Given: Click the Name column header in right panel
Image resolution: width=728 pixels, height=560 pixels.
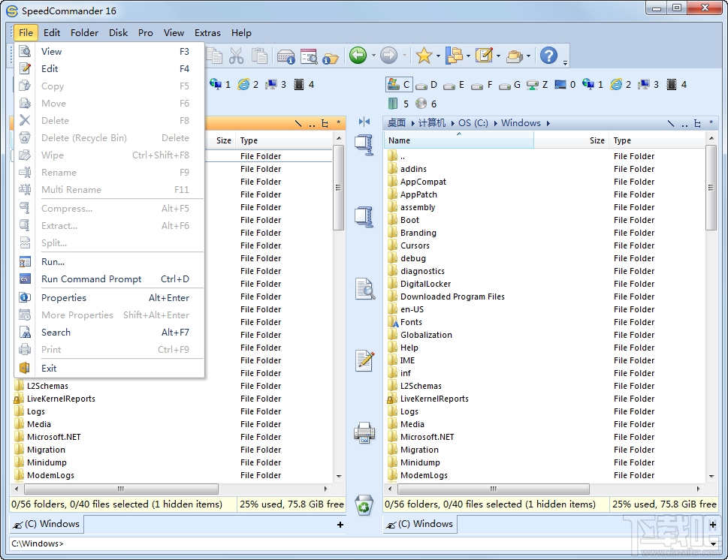Looking at the screenshot, I should pyautogui.click(x=459, y=140).
